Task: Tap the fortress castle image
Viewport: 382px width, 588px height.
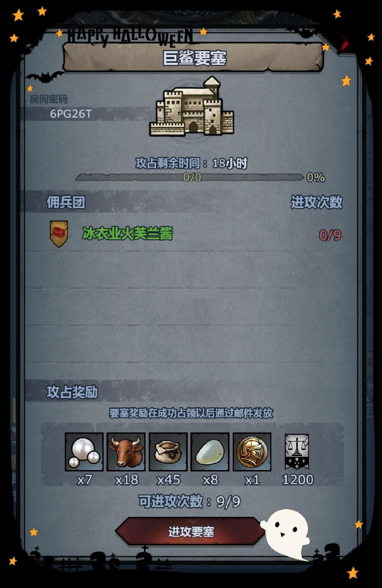Action: 192,107
